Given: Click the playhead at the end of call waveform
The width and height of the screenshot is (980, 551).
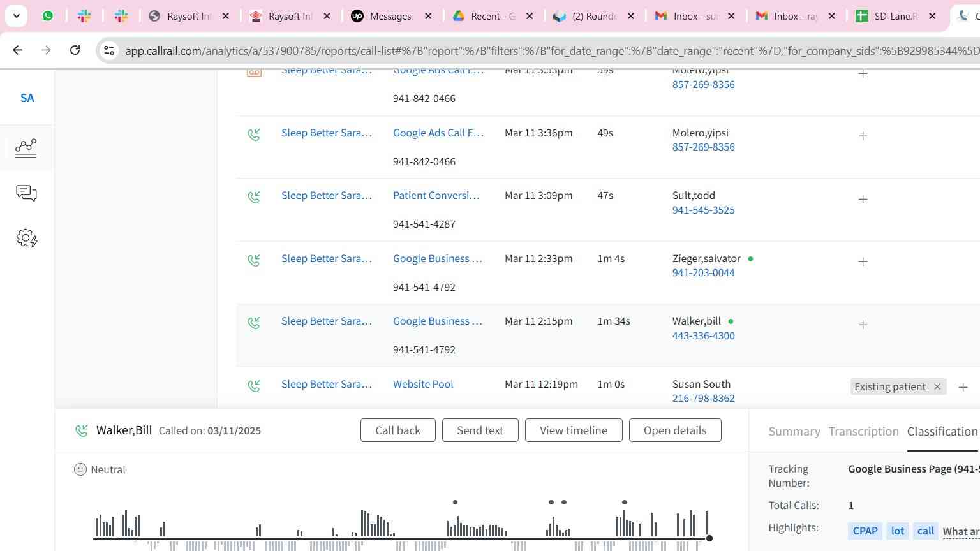Looking at the screenshot, I should pos(709,538).
